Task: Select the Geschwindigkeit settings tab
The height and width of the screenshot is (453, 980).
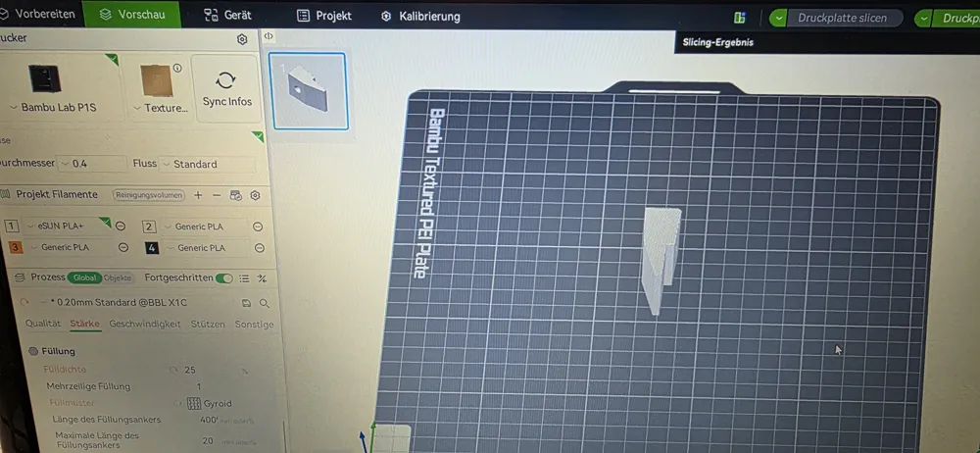Action: coord(145,324)
